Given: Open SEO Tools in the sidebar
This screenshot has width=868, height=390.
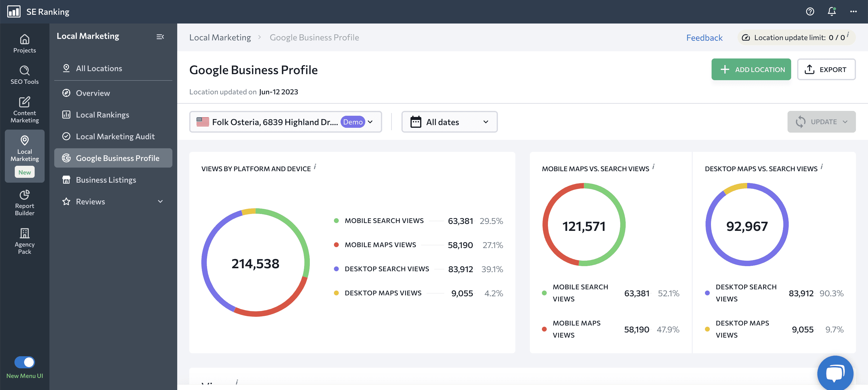Looking at the screenshot, I should [x=25, y=75].
